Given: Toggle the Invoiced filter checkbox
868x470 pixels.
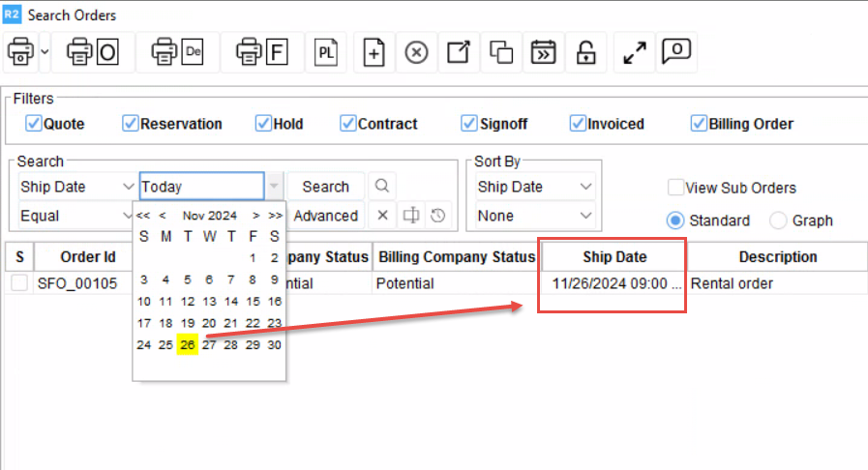Looking at the screenshot, I should point(579,124).
